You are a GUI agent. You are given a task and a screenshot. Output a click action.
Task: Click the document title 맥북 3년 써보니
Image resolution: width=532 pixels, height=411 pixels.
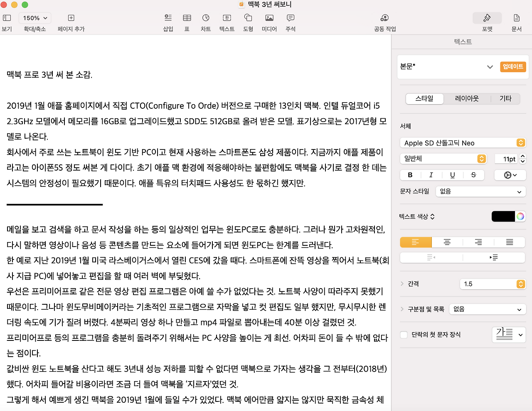point(270,4)
